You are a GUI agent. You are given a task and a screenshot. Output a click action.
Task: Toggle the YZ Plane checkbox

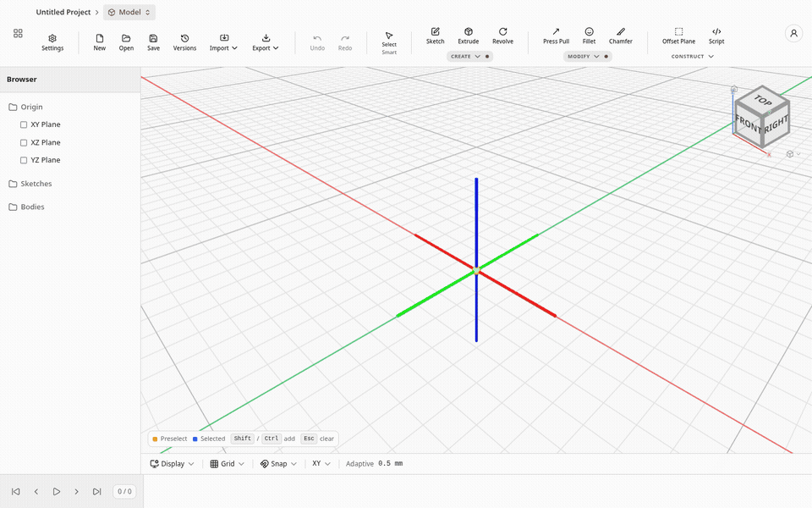tap(24, 160)
